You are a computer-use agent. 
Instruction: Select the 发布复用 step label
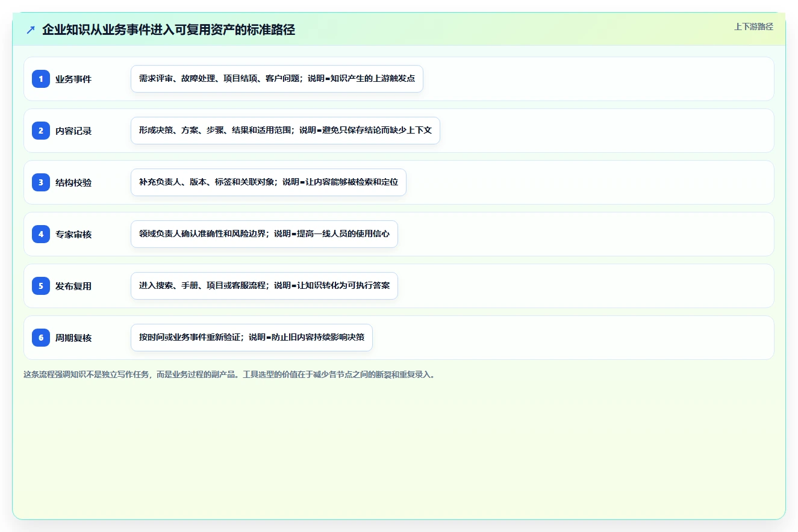pyautogui.click(x=73, y=286)
